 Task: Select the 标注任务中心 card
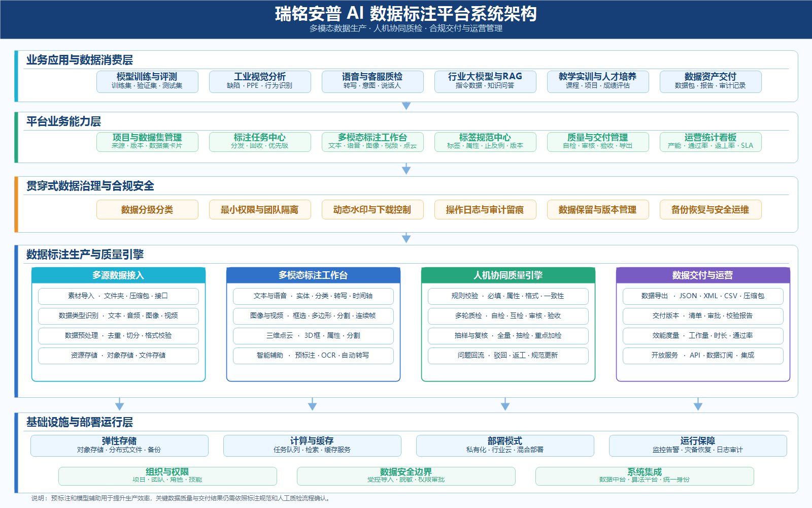(260, 142)
